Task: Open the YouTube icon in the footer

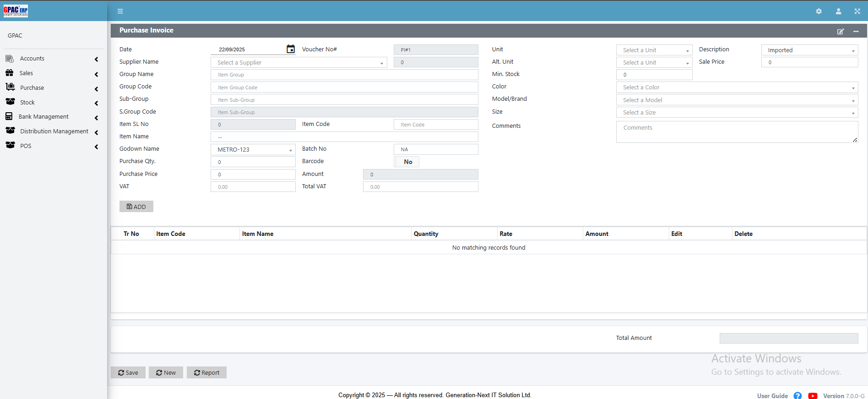Action: [813, 396]
